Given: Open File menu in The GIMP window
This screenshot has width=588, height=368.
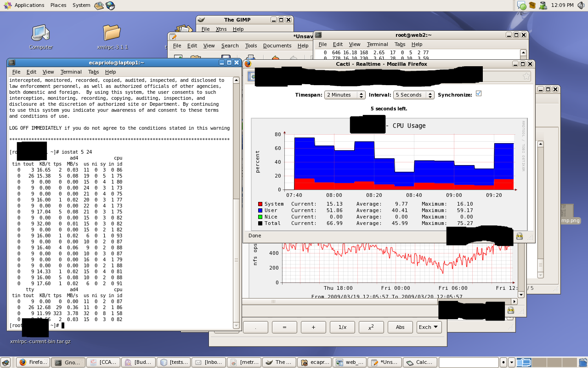Looking at the screenshot, I should coord(205,29).
